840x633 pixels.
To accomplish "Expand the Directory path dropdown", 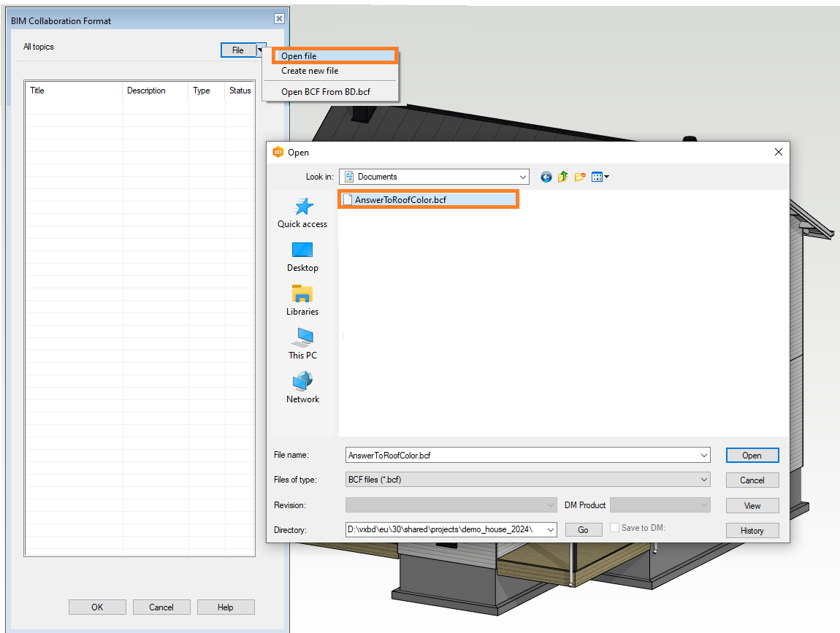I will point(551,529).
